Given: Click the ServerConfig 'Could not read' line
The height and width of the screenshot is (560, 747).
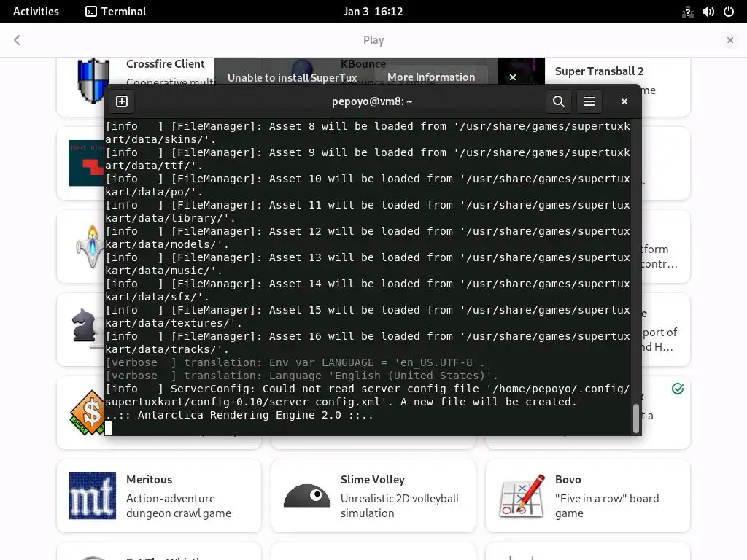Looking at the screenshot, I should (368, 395).
